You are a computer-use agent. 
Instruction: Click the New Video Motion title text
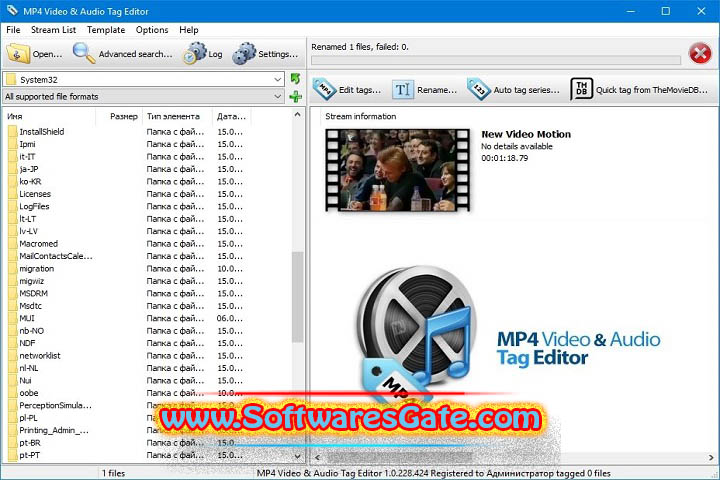click(x=526, y=135)
